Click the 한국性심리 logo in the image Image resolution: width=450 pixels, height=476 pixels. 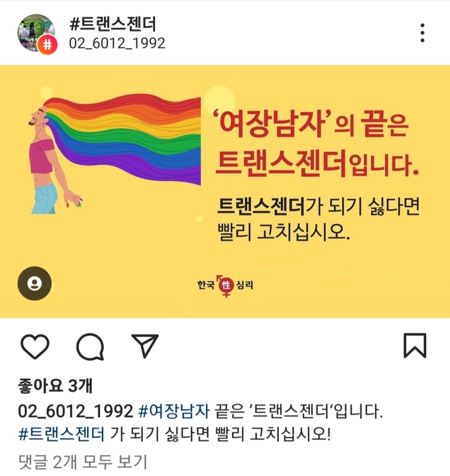point(225,286)
